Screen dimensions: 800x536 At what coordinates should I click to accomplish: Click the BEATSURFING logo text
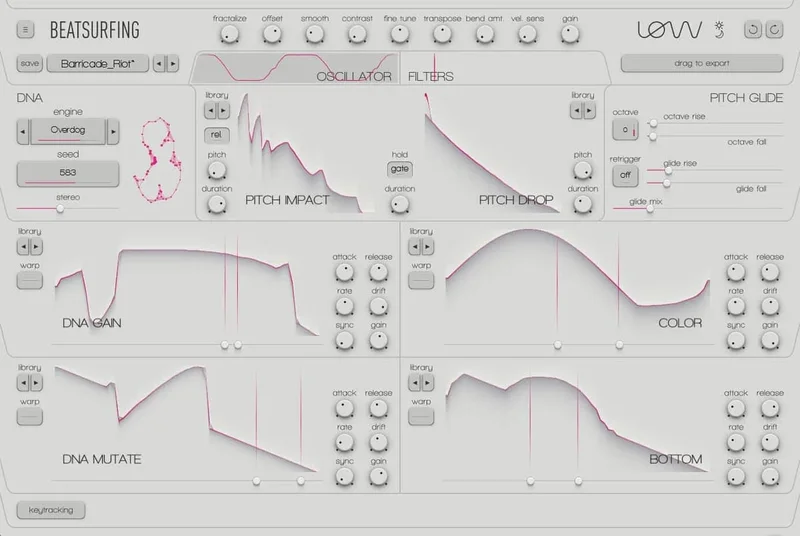tap(94, 30)
